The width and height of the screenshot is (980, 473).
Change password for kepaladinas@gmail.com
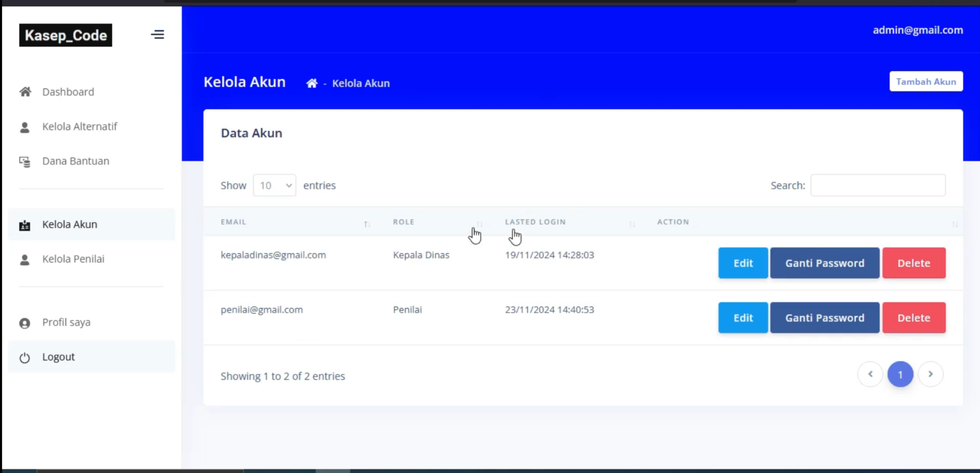pyautogui.click(x=825, y=263)
